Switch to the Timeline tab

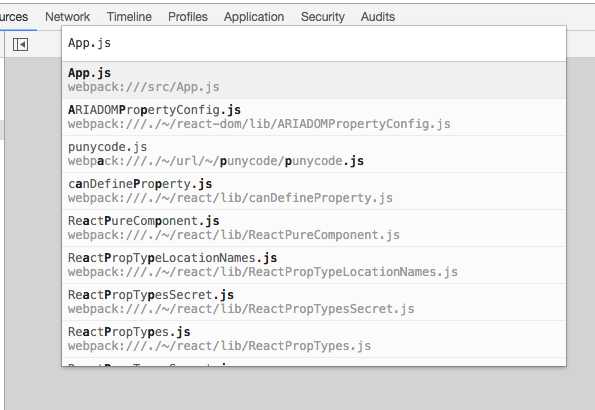129,17
